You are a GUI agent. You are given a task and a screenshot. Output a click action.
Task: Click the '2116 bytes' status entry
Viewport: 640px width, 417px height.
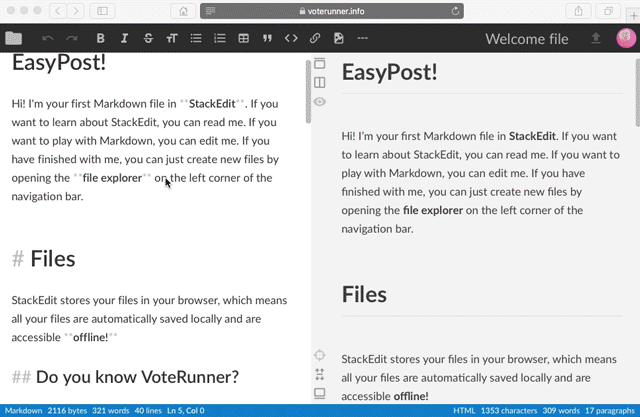pyautogui.click(x=67, y=410)
